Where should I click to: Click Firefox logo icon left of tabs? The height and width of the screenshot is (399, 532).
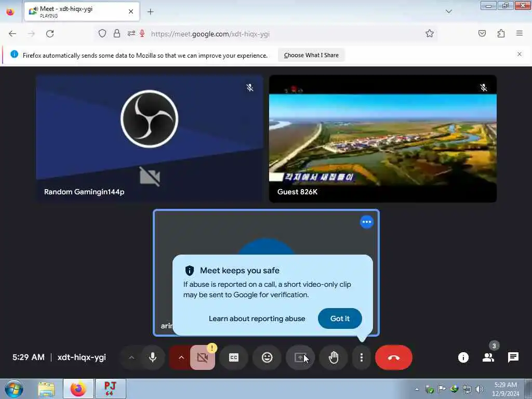(x=10, y=11)
